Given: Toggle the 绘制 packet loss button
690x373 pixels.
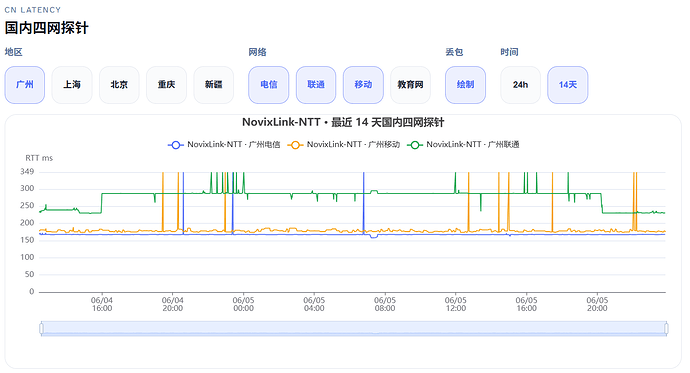Looking at the screenshot, I should click(465, 85).
